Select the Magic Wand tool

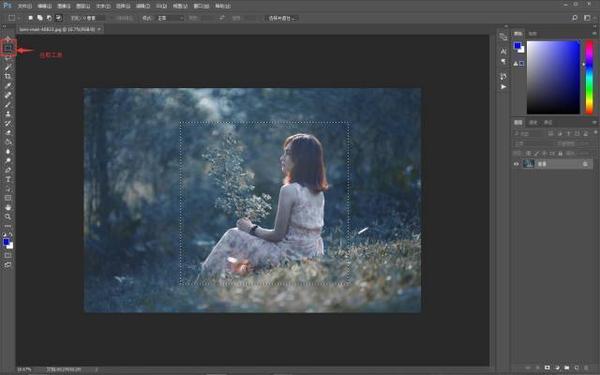pos(8,67)
